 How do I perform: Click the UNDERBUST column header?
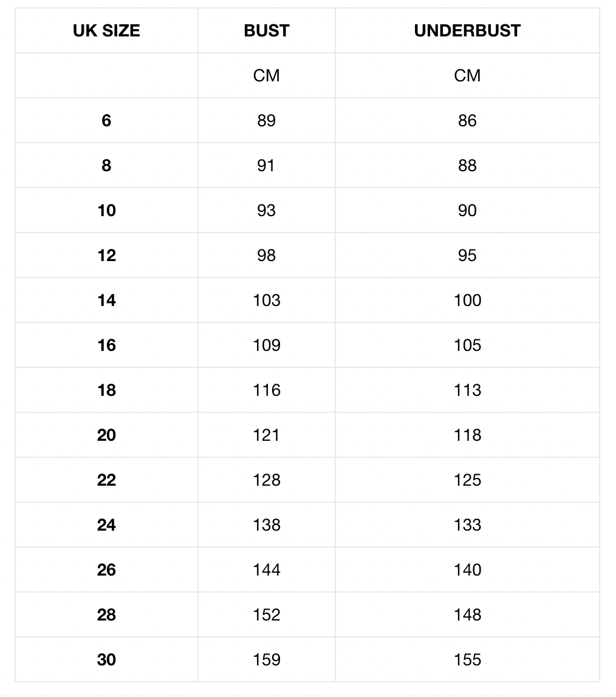pyautogui.click(x=467, y=31)
